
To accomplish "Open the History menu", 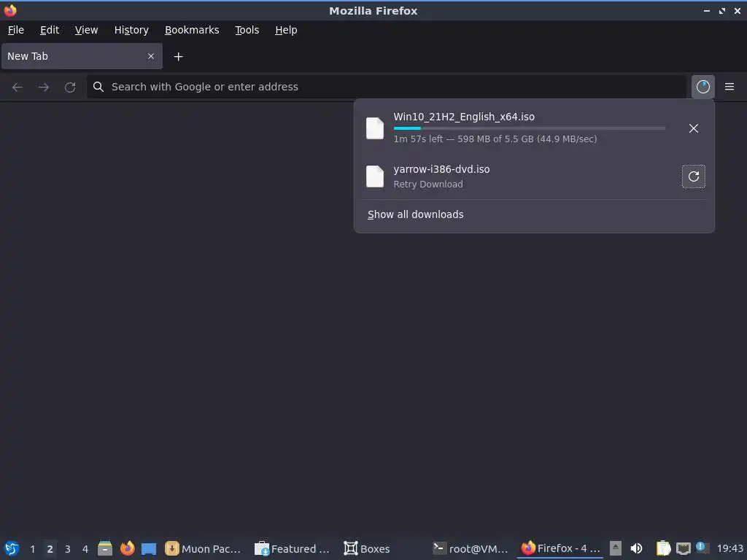I will (x=131, y=30).
